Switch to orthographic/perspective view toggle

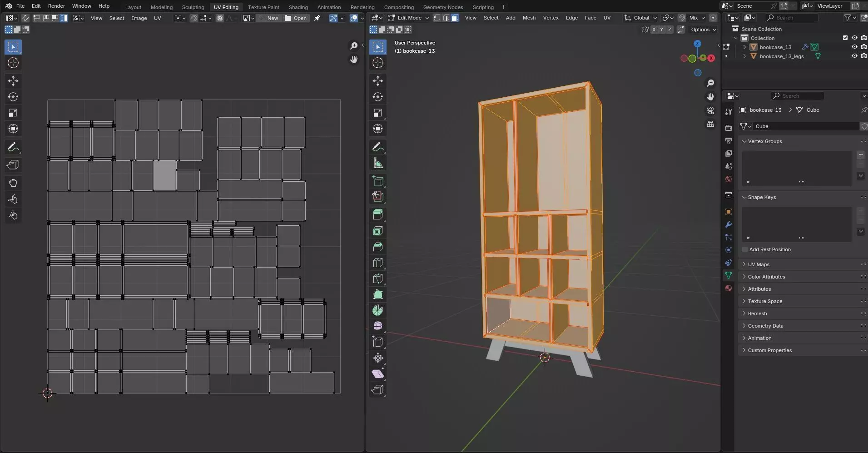point(710,124)
